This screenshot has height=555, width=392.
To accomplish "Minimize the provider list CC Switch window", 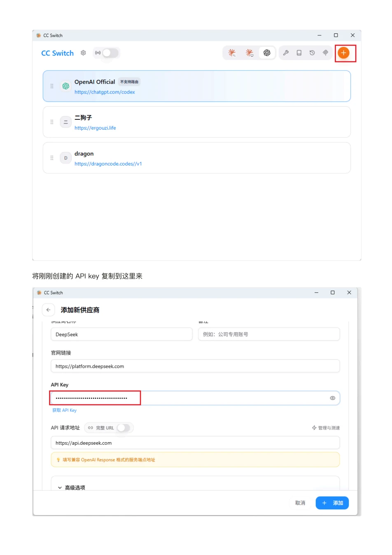I will coord(319,35).
